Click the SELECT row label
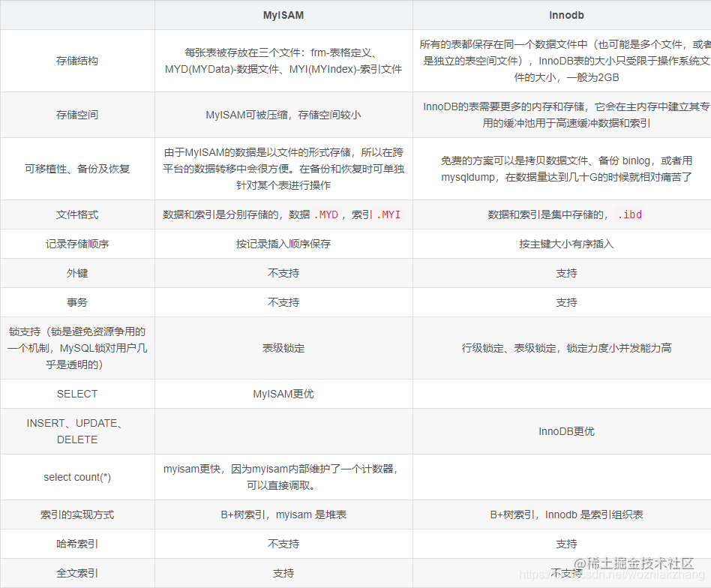 click(x=77, y=394)
